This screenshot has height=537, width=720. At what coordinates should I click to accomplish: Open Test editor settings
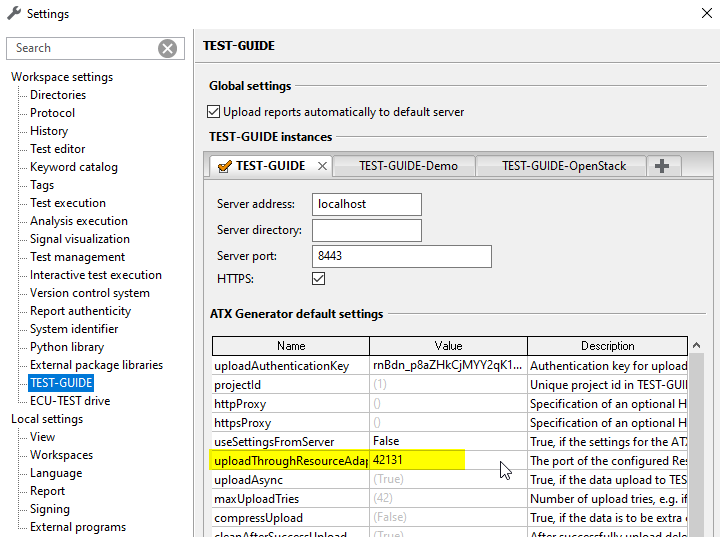[x=57, y=149]
